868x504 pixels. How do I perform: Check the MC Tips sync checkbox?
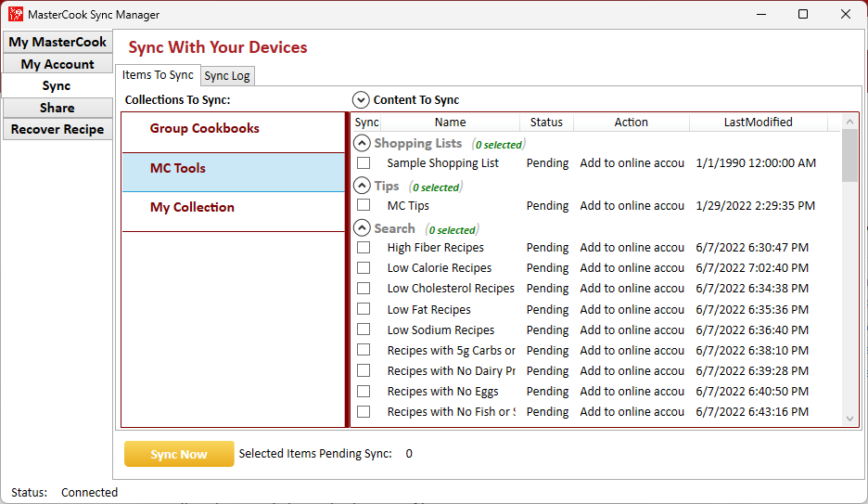point(364,205)
